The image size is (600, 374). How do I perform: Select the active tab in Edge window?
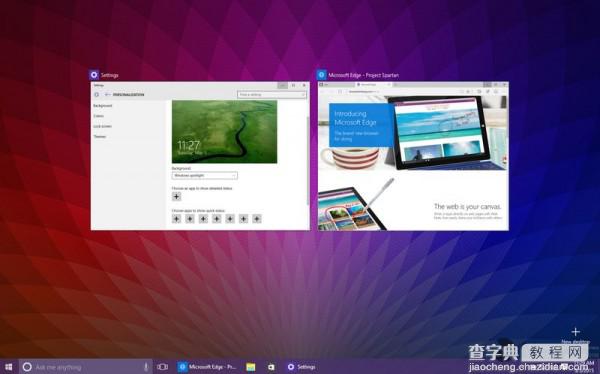click(x=373, y=85)
